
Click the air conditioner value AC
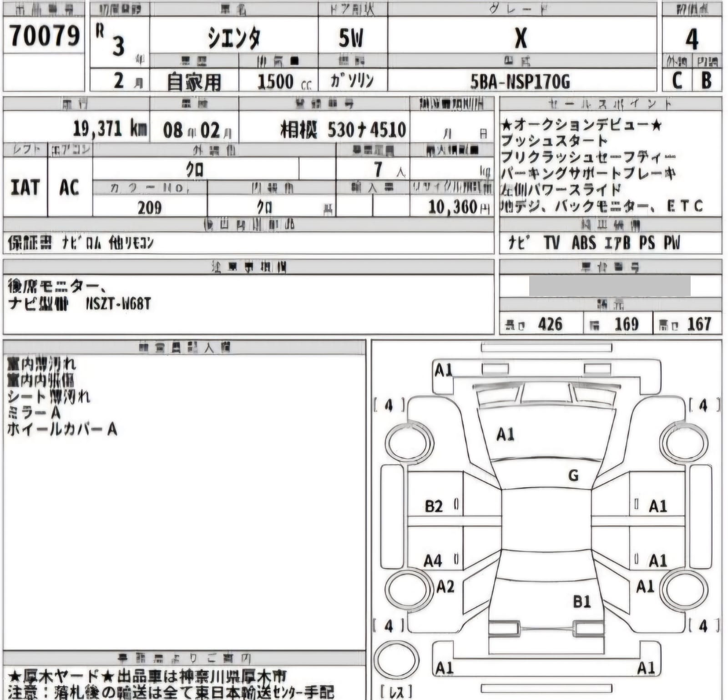coord(69,187)
